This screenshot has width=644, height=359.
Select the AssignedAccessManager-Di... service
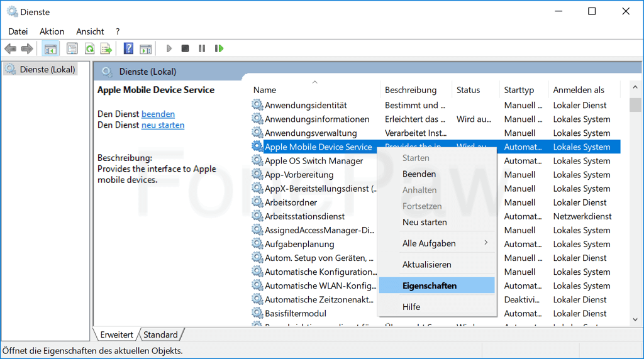319,231
